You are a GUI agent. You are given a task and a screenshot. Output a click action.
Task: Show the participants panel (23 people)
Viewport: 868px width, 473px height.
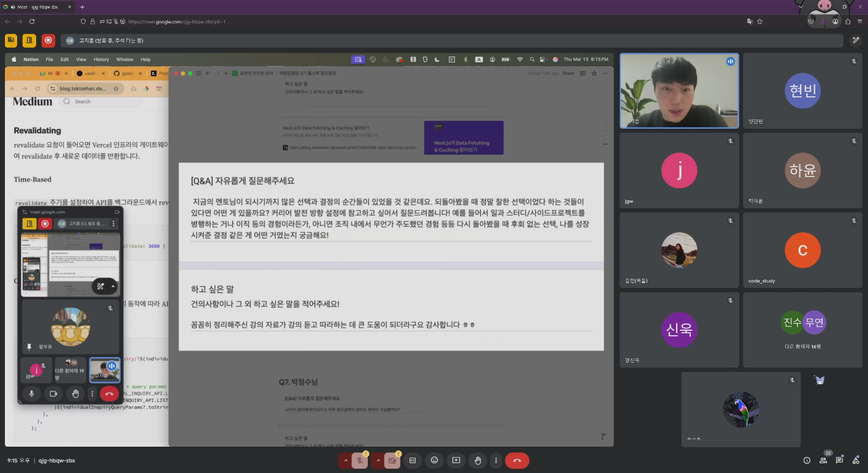point(823,461)
